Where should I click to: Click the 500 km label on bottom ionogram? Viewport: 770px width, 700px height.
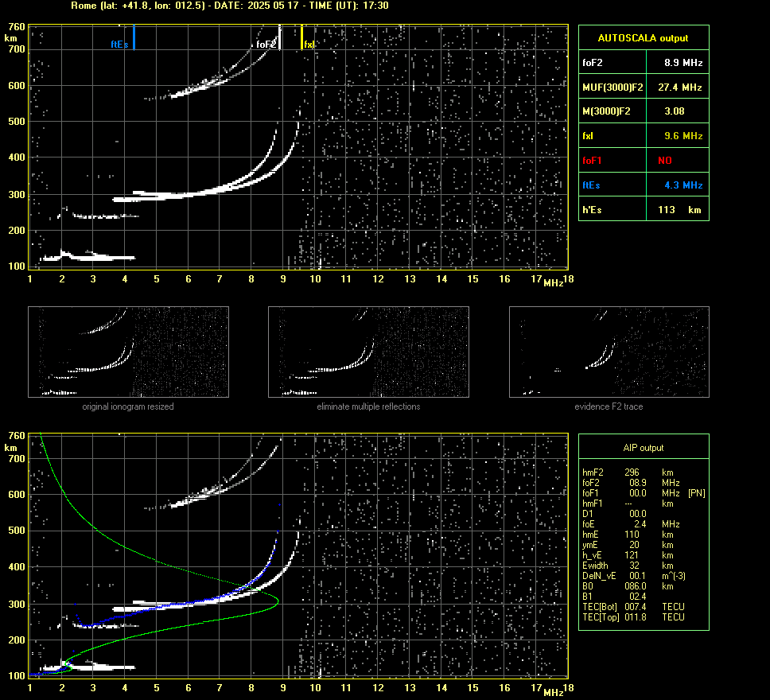(x=16, y=530)
